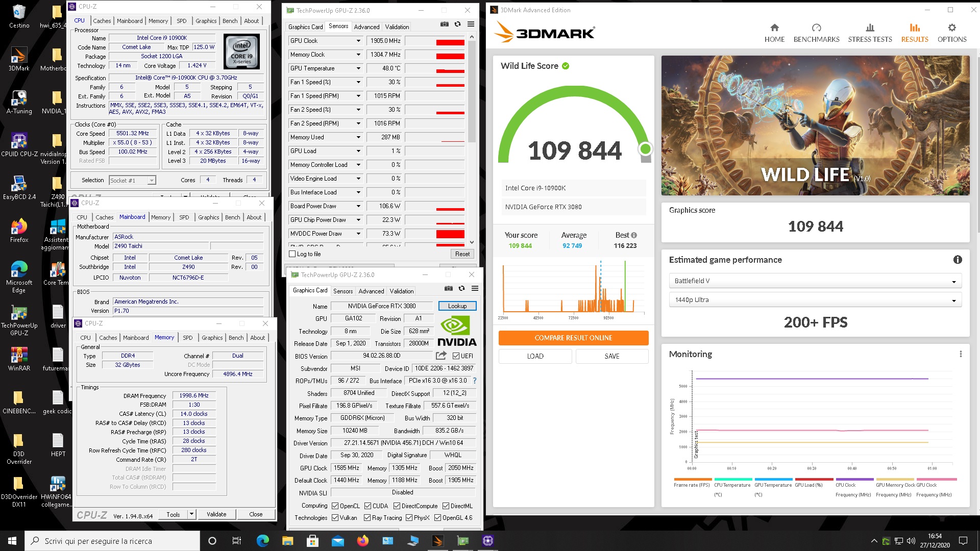This screenshot has height=551, width=980.
Task: Click the CPU-Z Validate button
Action: coord(216,514)
